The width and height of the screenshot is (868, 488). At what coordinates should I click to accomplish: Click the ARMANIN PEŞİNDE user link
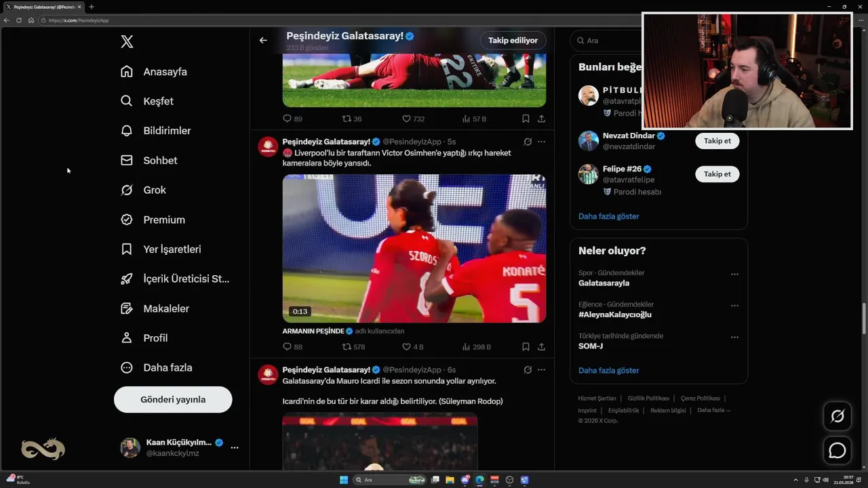tap(313, 331)
